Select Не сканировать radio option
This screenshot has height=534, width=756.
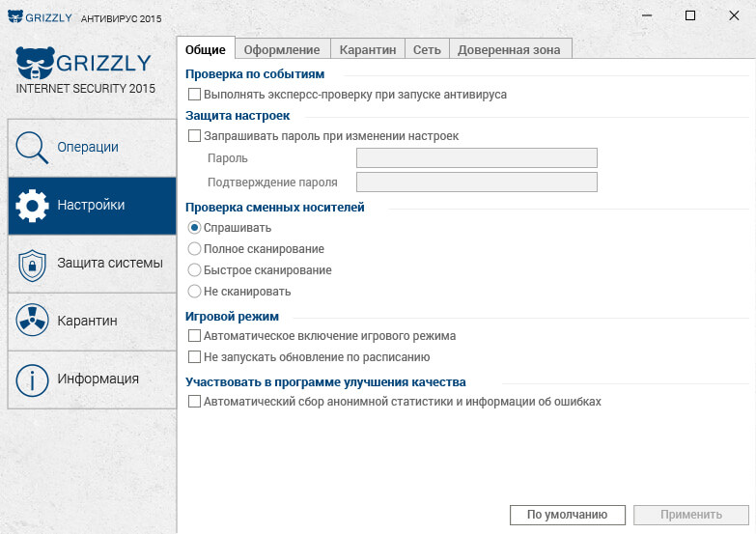tap(194, 291)
